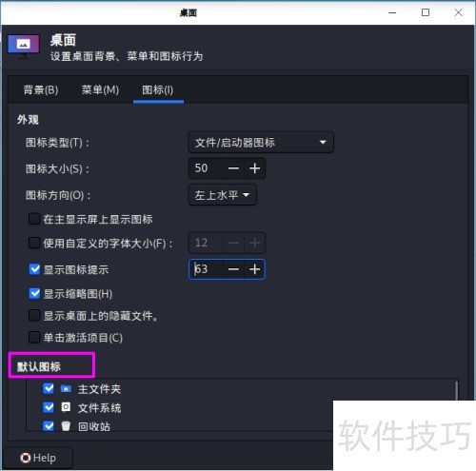
Task: Click the lifebuoy icon on Help button
Action: pyautogui.click(x=26, y=458)
